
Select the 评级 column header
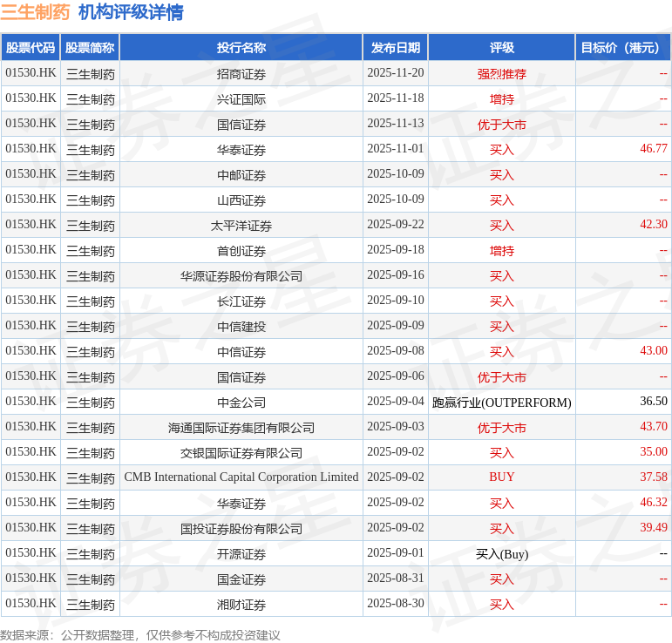(502, 48)
